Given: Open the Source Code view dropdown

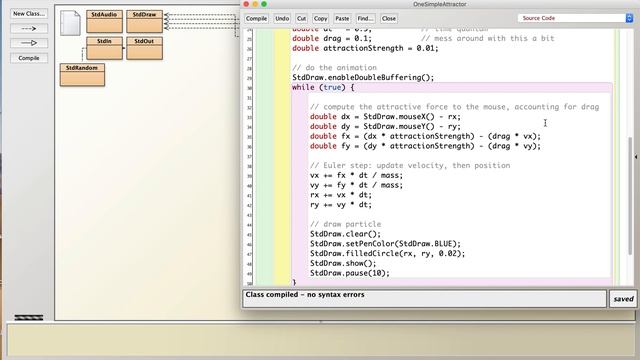Looking at the screenshot, I should [576, 18].
